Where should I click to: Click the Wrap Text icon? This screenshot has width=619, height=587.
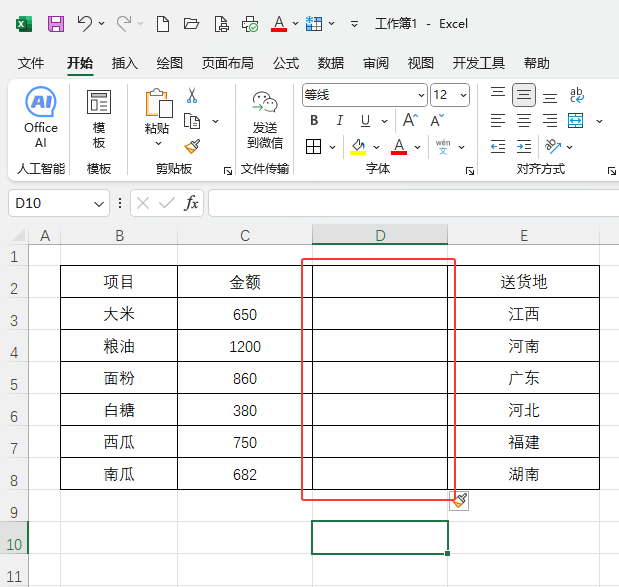576,95
